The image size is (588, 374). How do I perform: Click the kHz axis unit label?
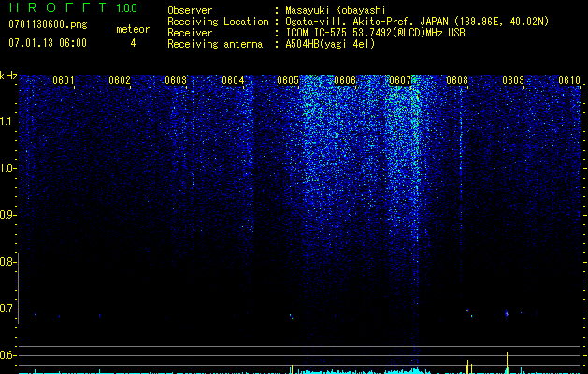[x=8, y=76]
